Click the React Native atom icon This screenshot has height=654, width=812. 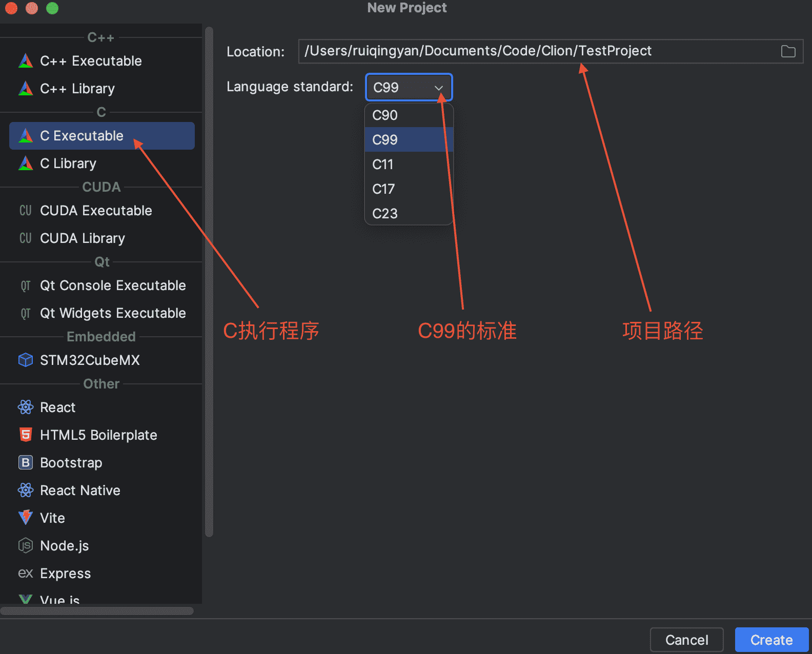[26, 490]
